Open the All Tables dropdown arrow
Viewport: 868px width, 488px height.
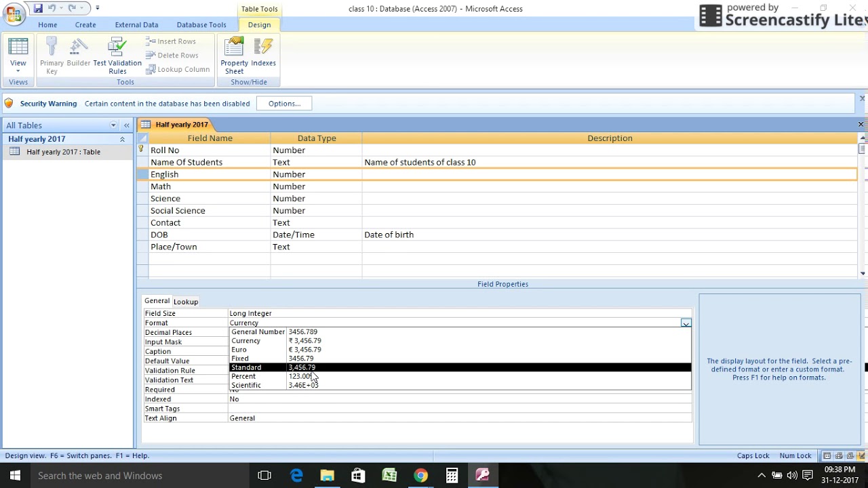(x=113, y=125)
